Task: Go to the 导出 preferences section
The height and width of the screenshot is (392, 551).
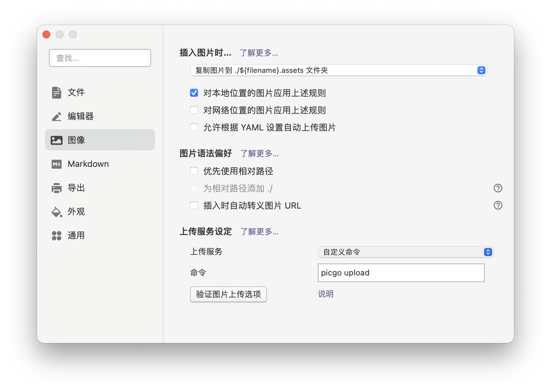Action: (x=100, y=188)
